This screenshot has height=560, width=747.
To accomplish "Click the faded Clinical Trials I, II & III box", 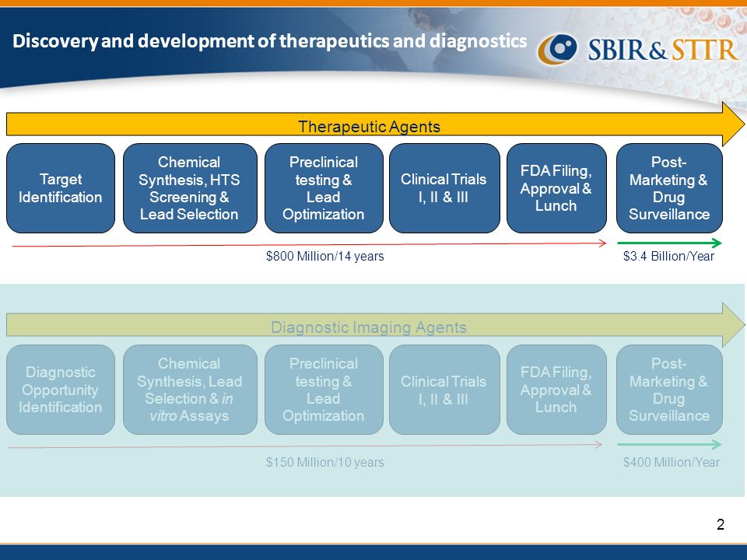I will click(x=444, y=390).
